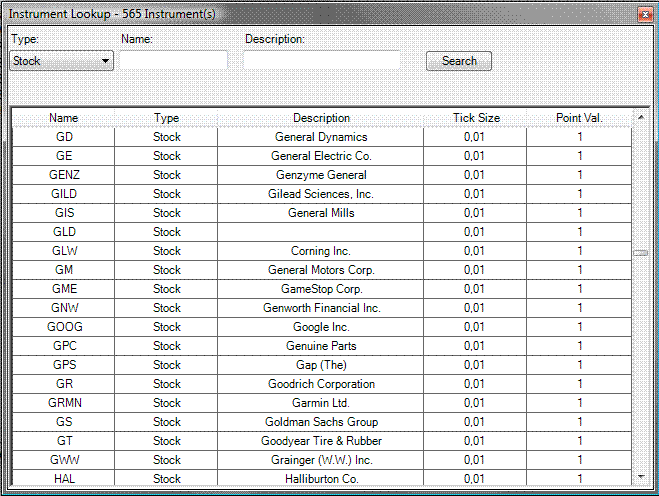Select the GWW name cell
The image size is (659, 496).
(x=63, y=460)
